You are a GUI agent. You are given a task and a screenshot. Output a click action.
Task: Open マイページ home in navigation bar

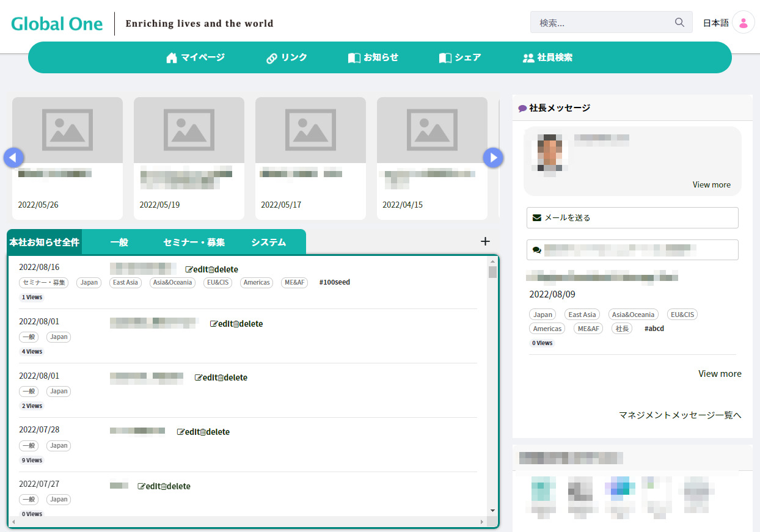(195, 57)
